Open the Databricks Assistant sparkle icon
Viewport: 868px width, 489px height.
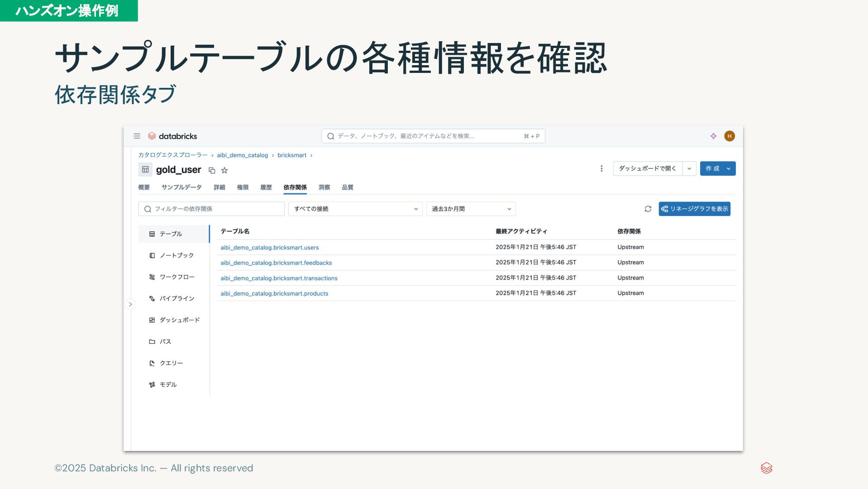point(713,136)
